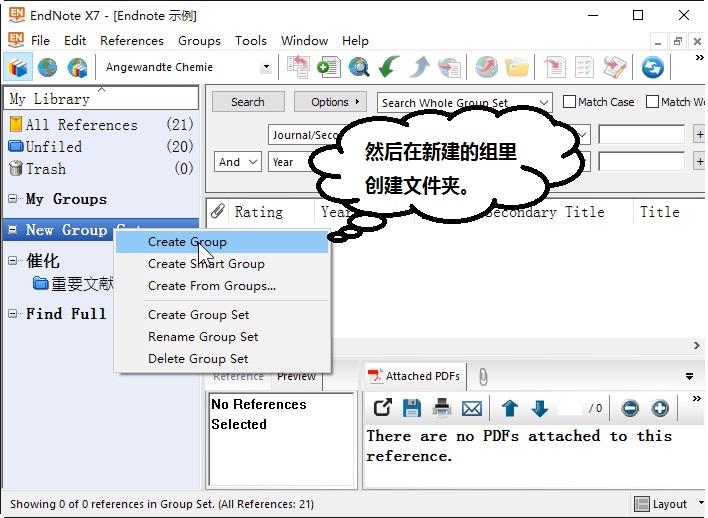Viewport: 708px width, 518px height.
Task: Click the Options button
Action: [x=329, y=102]
